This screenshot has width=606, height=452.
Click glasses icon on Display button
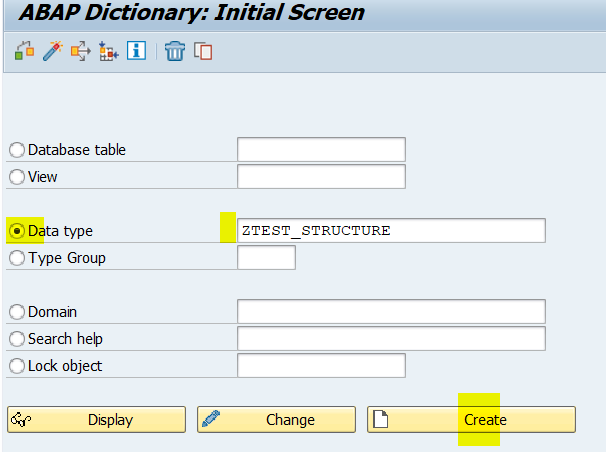pyautogui.click(x=21, y=419)
